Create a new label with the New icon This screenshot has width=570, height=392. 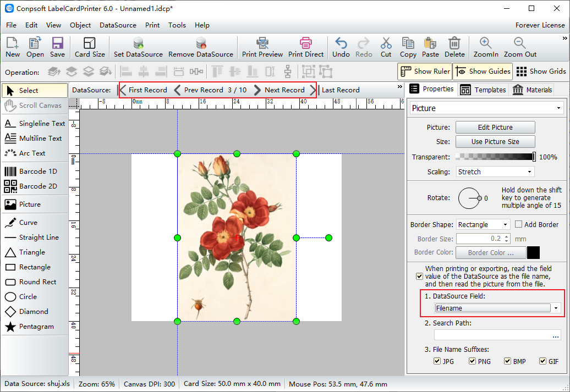tap(12, 47)
